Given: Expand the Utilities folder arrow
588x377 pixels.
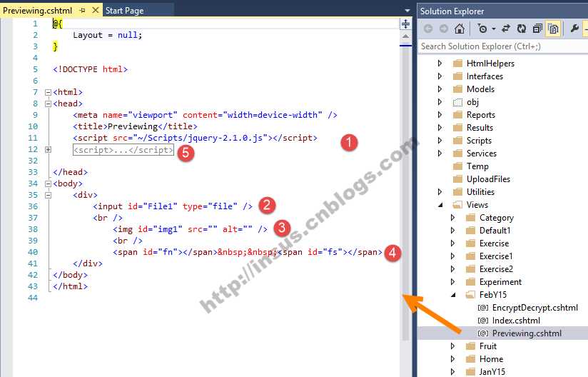Looking at the screenshot, I should [x=440, y=191].
